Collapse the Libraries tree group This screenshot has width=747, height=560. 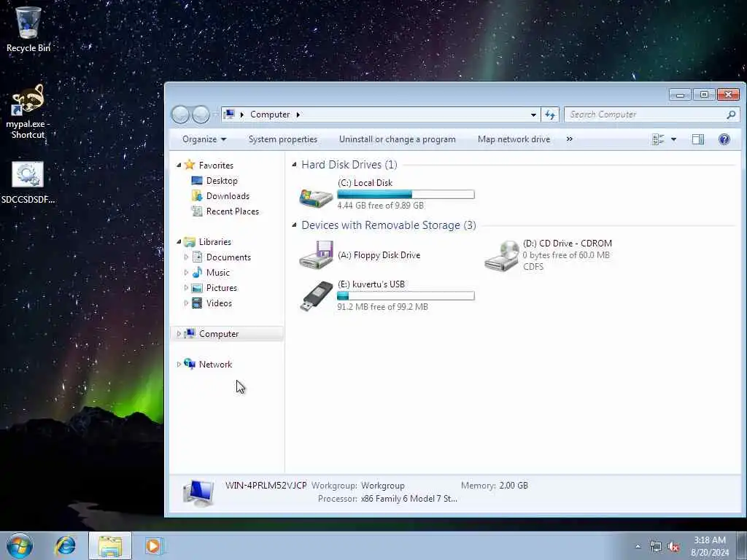click(x=179, y=242)
